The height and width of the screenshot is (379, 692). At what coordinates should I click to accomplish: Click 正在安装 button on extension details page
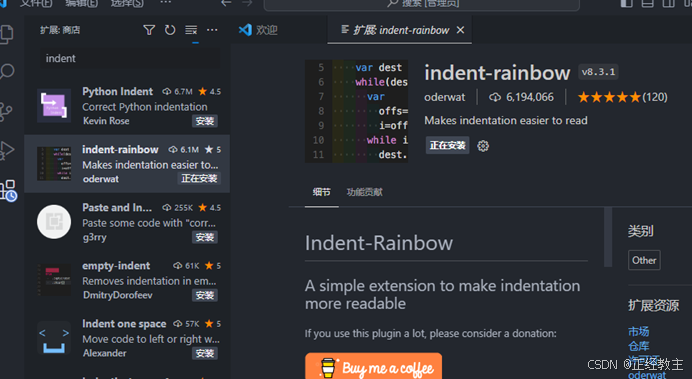click(447, 145)
